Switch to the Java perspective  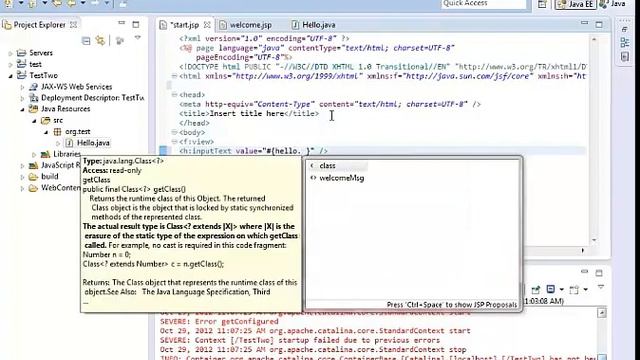click(x=612, y=4)
